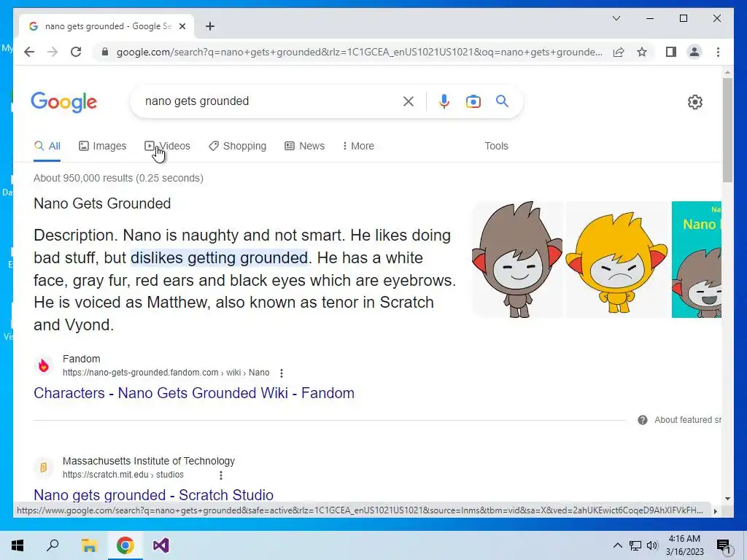Switch to the News tab
Image resolution: width=747 pixels, height=560 pixels.
pyautogui.click(x=304, y=146)
